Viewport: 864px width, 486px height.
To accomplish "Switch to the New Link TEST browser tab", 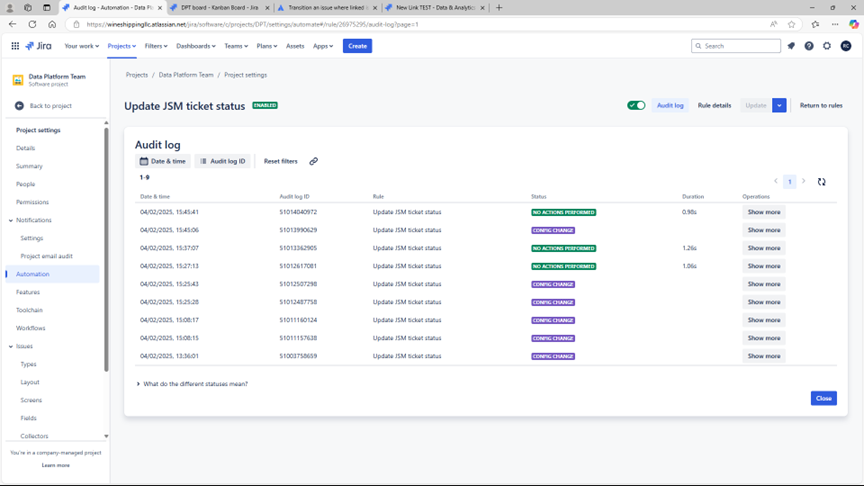I will 435,8.
